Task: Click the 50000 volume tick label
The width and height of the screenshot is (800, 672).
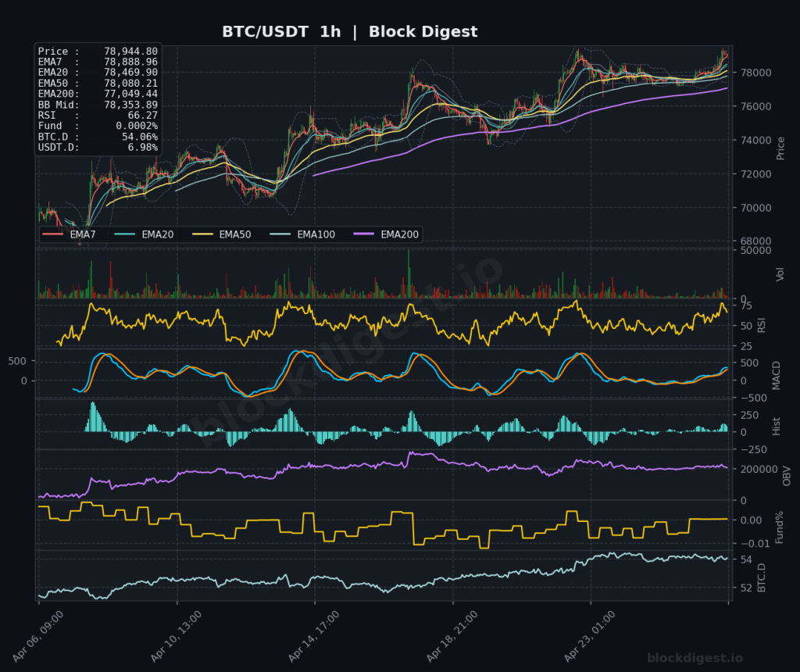Action: (755, 251)
